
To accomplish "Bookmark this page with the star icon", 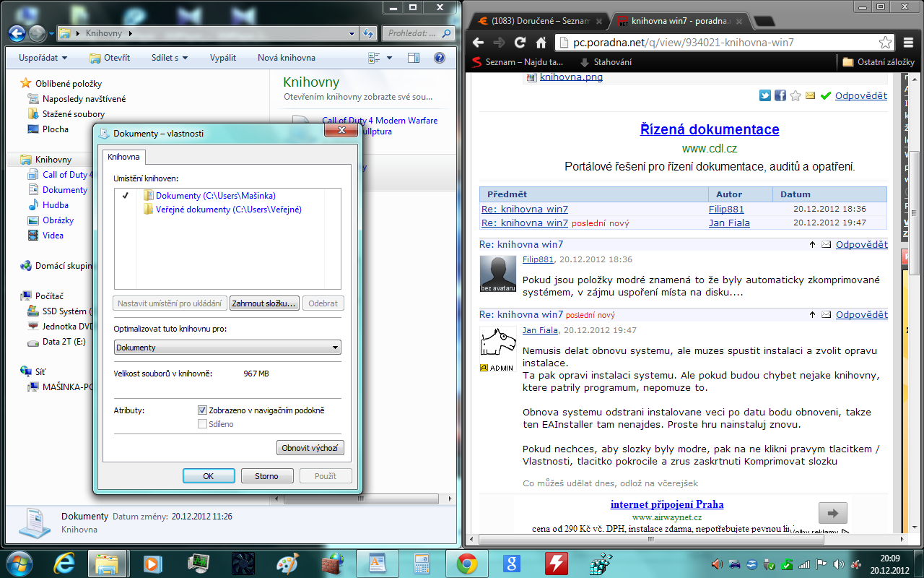I will [x=885, y=42].
